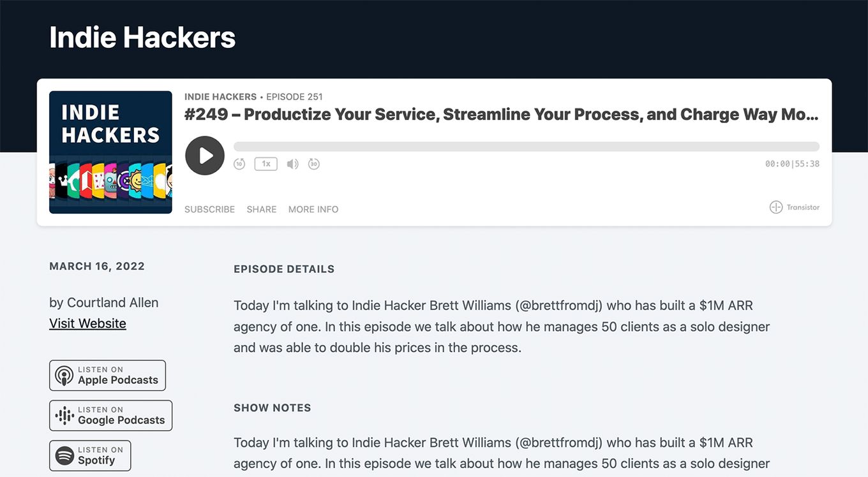Click the Transistor logo icon
868x477 pixels.
click(776, 207)
